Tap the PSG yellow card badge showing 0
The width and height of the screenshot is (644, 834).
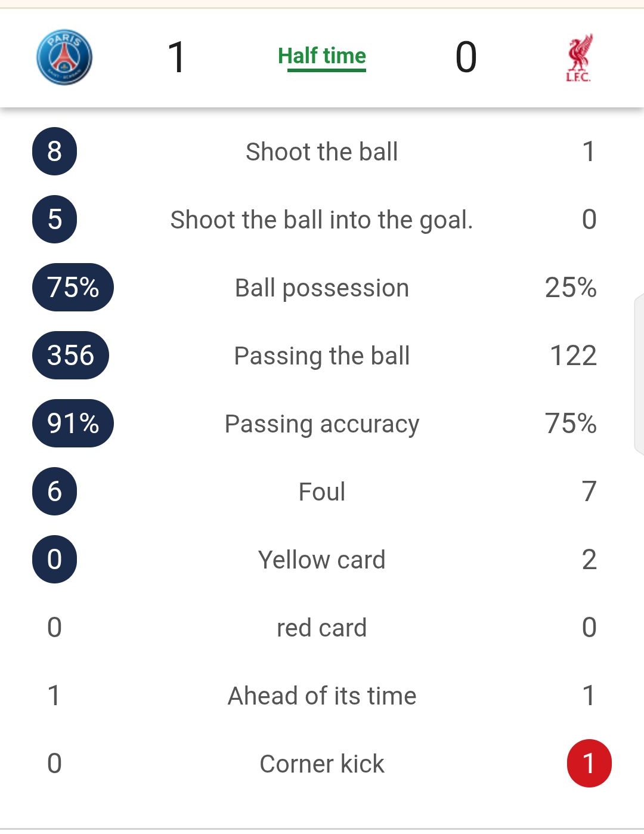(x=54, y=560)
